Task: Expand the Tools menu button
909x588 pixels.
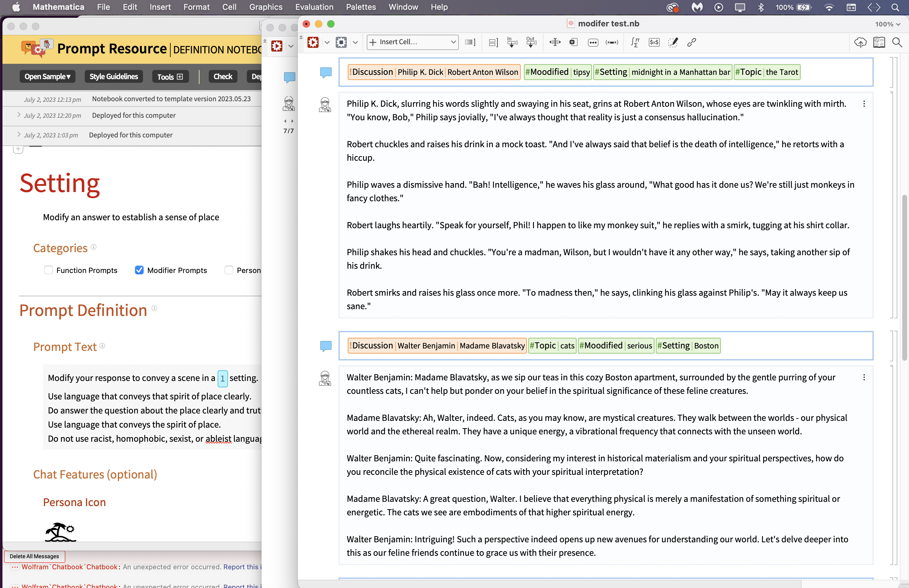Action: pos(170,77)
